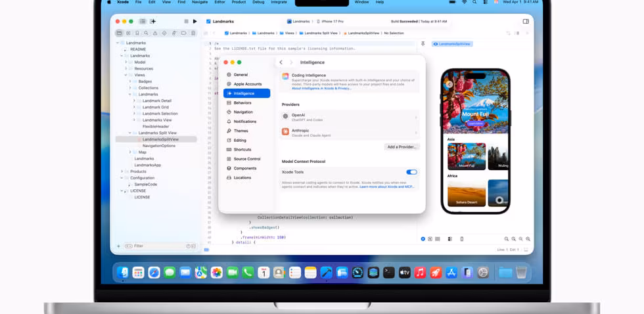Expand the Products folder
This screenshot has height=314, width=644.
pos(122,171)
